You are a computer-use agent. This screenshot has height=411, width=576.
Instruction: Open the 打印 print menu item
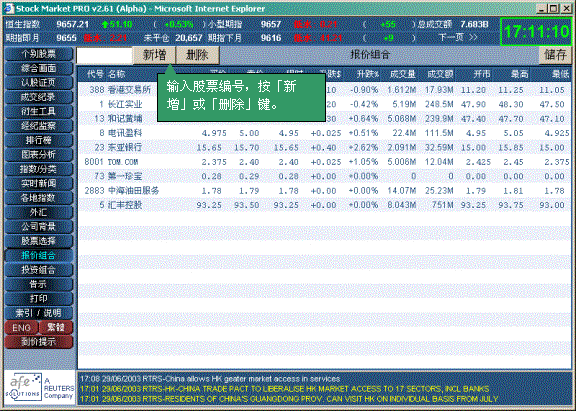pos(39,299)
